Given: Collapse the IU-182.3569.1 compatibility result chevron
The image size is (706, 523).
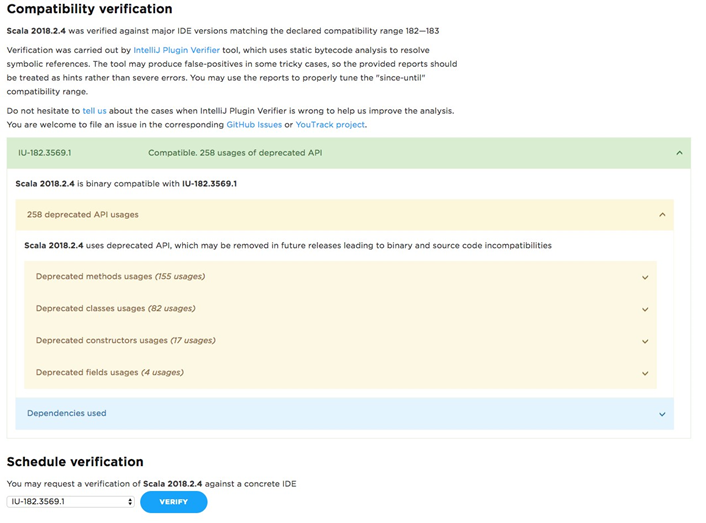Looking at the screenshot, I should (679, 153).
